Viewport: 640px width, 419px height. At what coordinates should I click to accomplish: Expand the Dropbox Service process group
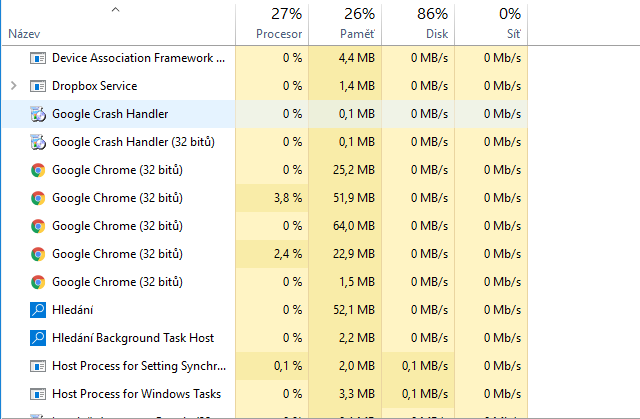(x=13, y=86)
